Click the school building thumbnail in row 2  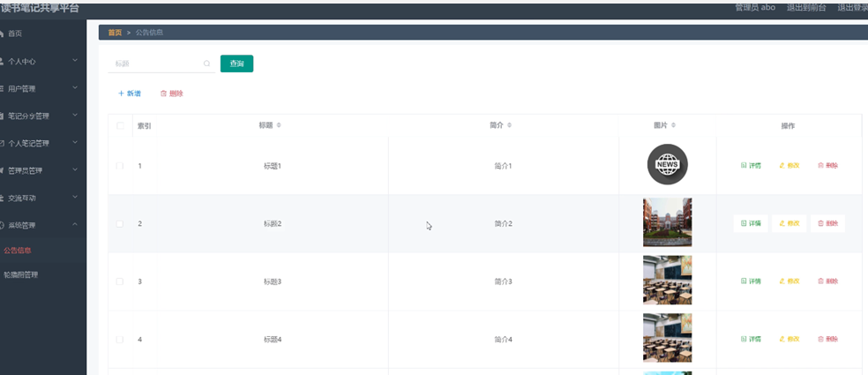point(667,222)
